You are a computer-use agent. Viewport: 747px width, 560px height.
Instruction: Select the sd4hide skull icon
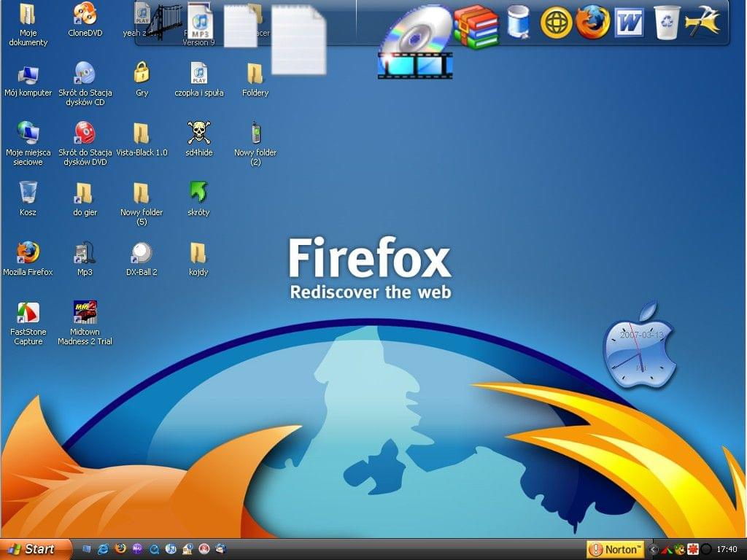198,133
